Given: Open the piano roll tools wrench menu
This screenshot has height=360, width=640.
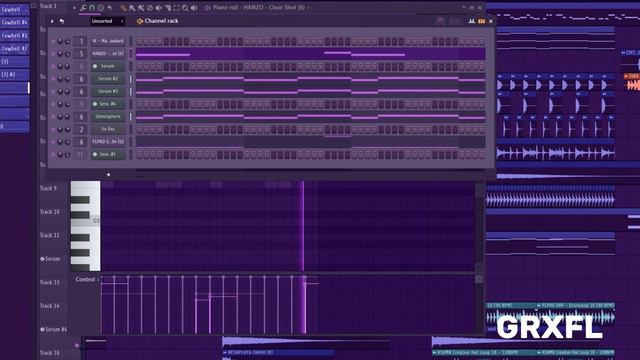Looking at the screenshot, I should point(83,7).
